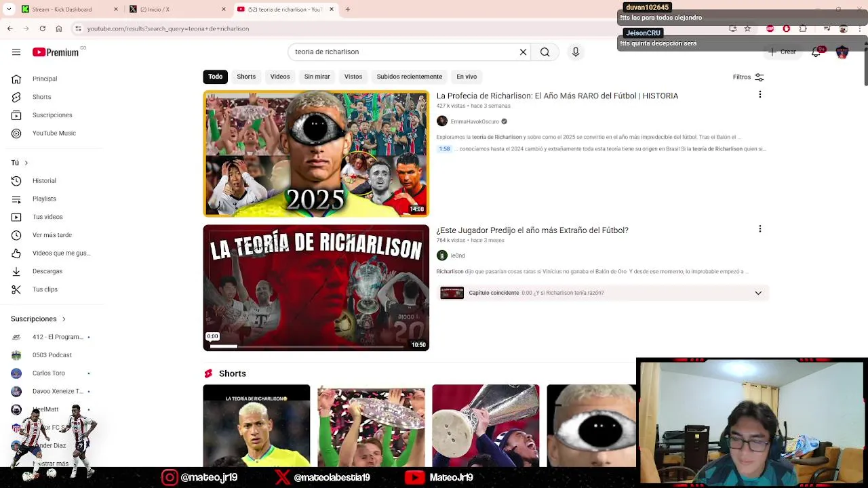Start voice search with the microphone

576,52
